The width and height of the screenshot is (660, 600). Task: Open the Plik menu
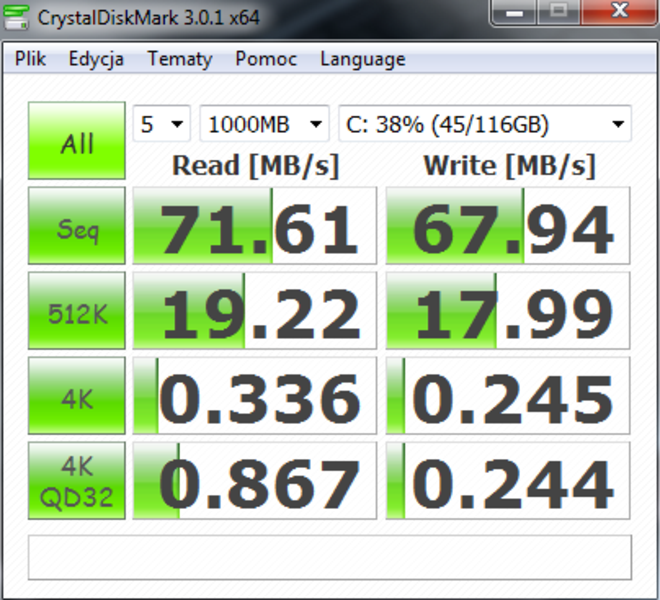[30, 59]
